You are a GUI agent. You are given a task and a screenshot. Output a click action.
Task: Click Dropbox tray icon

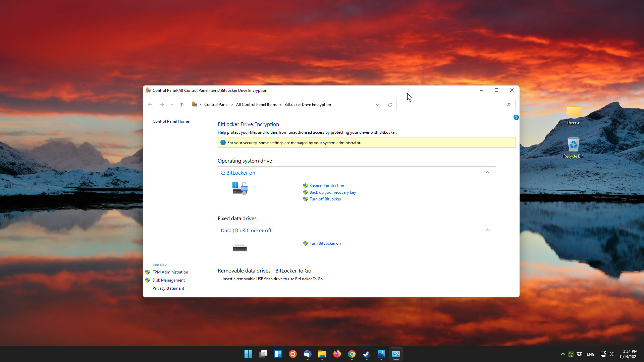pos(579,354)
